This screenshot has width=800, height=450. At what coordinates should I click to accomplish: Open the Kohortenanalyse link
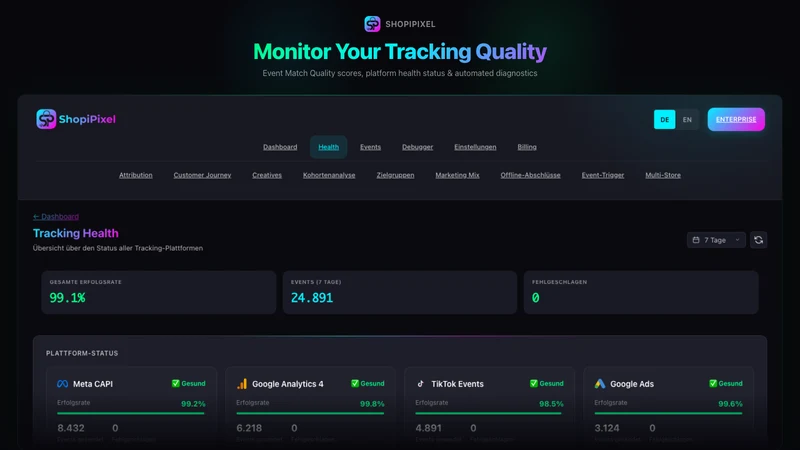point(329,175)
